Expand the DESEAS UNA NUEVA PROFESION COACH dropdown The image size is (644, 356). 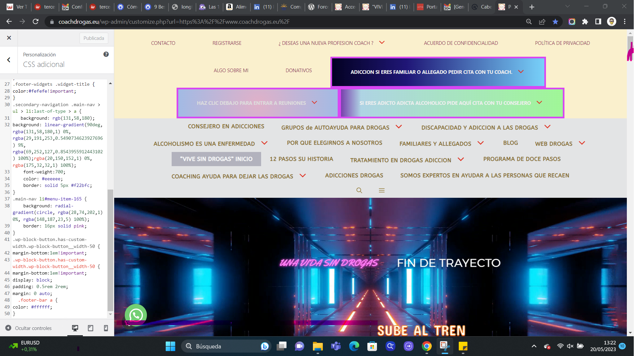tap(382, 43)
